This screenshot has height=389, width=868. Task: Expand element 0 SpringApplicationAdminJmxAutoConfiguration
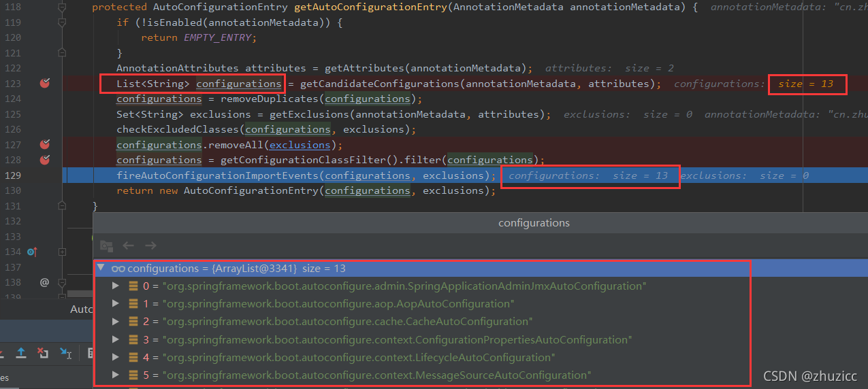116,286
